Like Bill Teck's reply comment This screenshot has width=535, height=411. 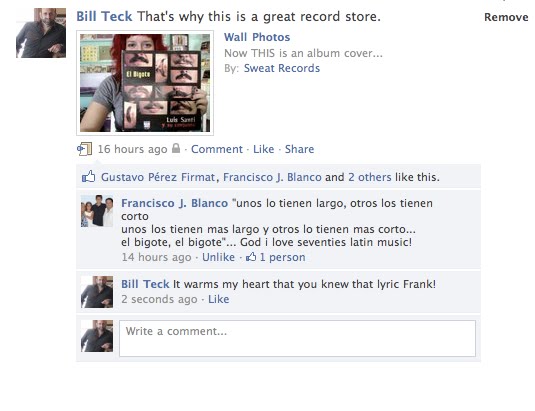coord(219,299)
